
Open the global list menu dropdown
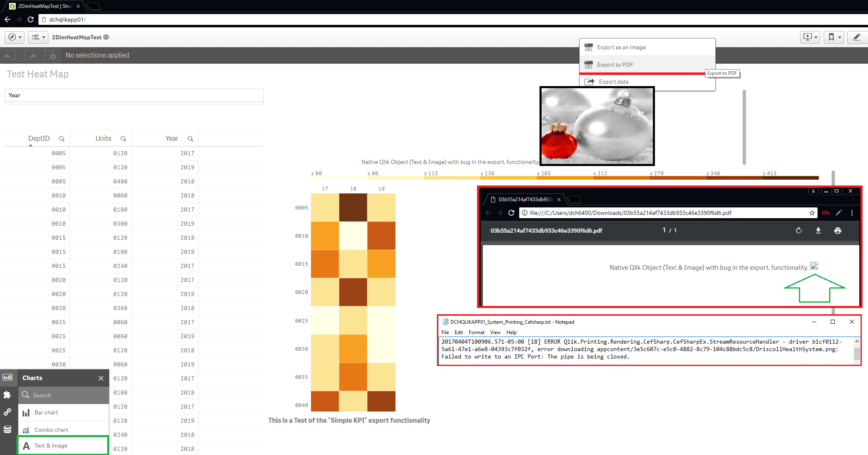point(38,37)
